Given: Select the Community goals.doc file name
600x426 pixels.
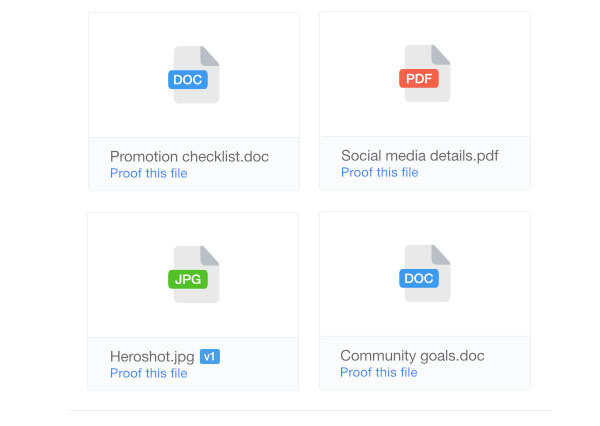Looking at the screenshot, I should 412,356.
